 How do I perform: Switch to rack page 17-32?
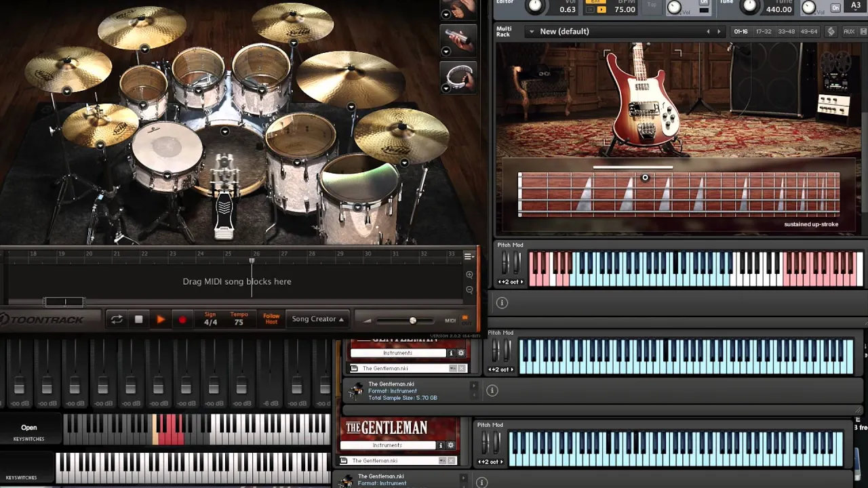tap(764, 31)
